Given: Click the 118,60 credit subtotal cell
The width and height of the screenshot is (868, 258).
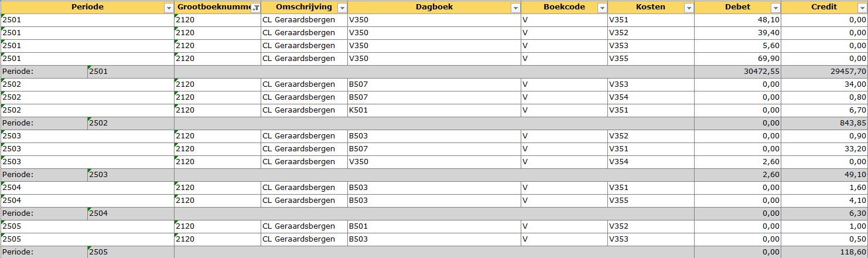Looking at the screenshot, I should pos(824,252).
